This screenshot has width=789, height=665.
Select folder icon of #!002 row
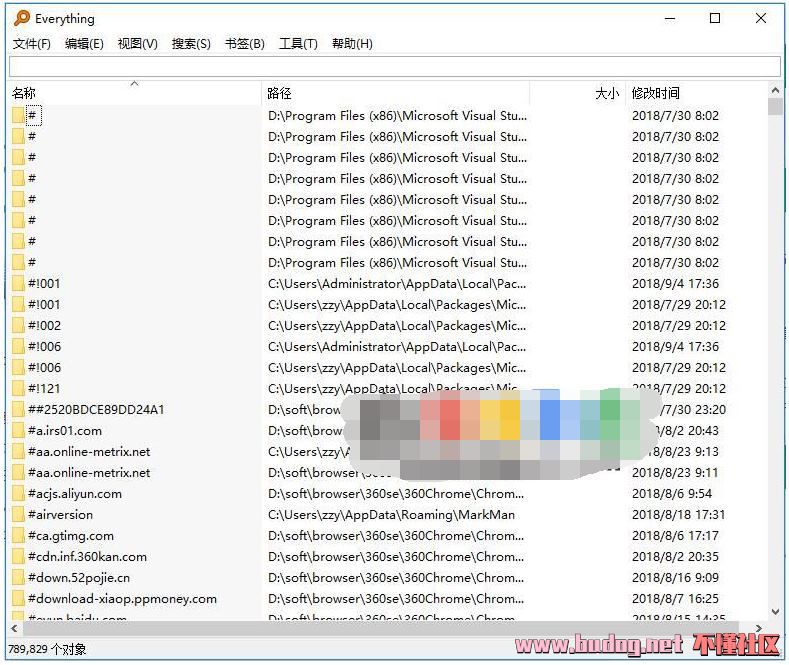click(19, 325)
